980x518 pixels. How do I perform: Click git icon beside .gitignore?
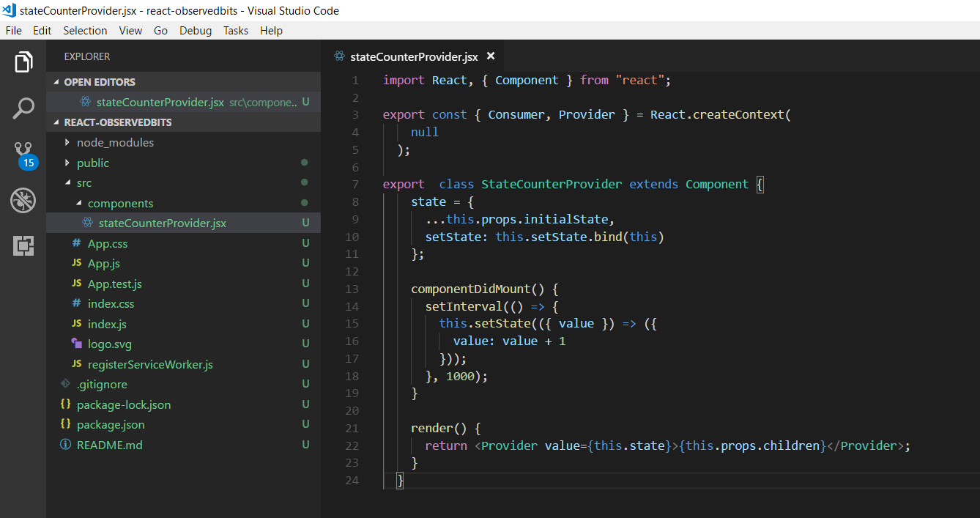65,384
